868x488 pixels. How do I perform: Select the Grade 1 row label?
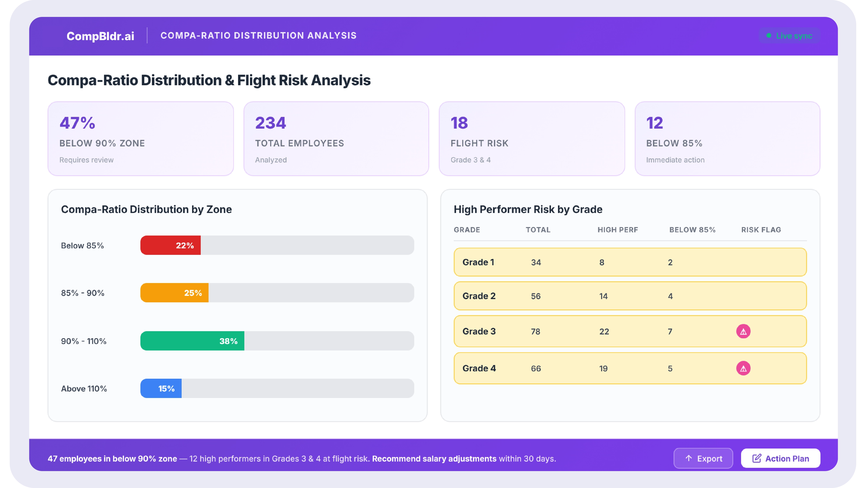pyautogui.click(x=478, y=262)
